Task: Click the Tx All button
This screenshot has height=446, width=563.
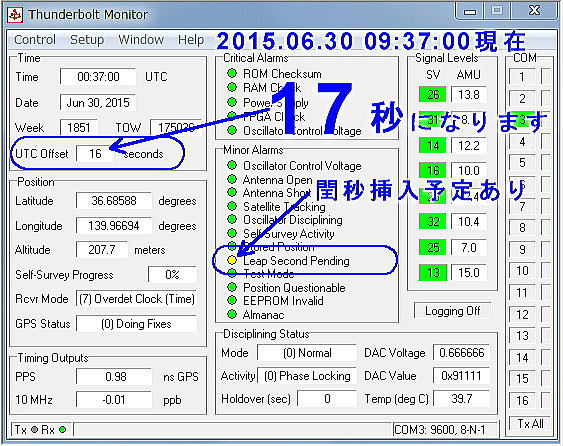Action: pyautogui.click(x=530, y=424)
